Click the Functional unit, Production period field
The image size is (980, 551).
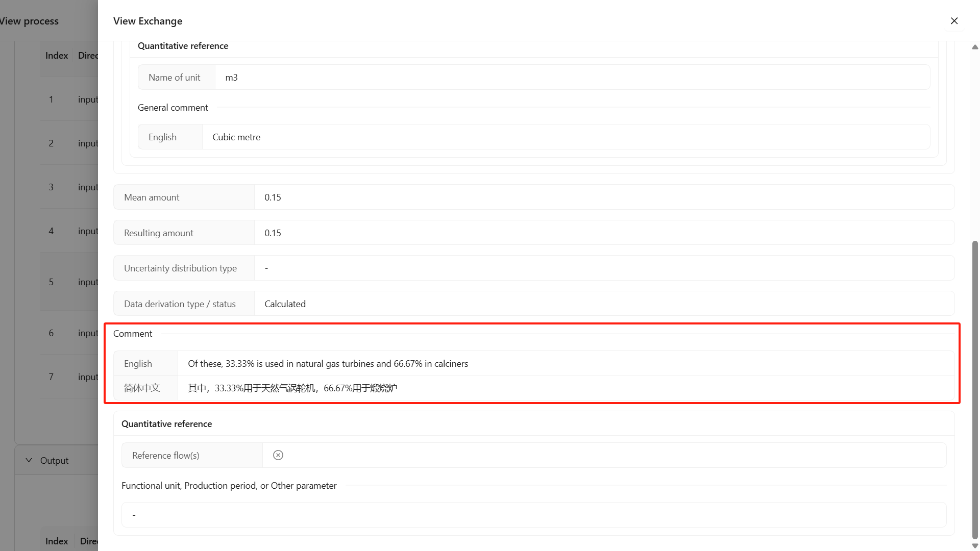pyautogui.click(x=533, y=515)
